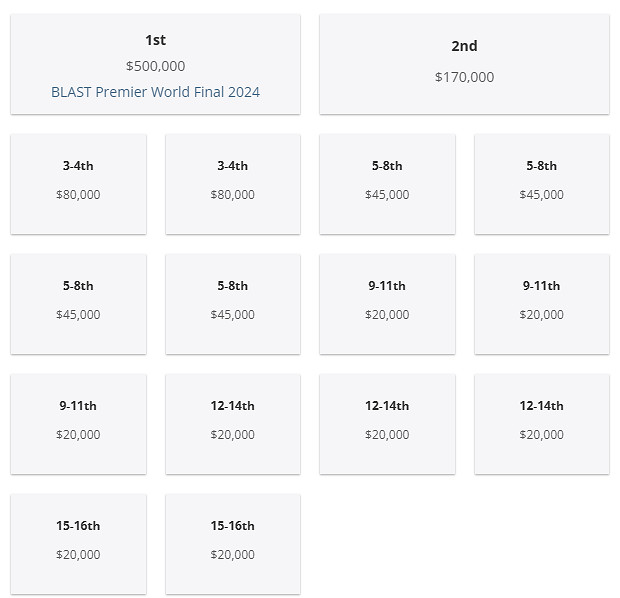Select the second 9-11th place card
This screenshot has height=598, width=620.
point(541,304)
